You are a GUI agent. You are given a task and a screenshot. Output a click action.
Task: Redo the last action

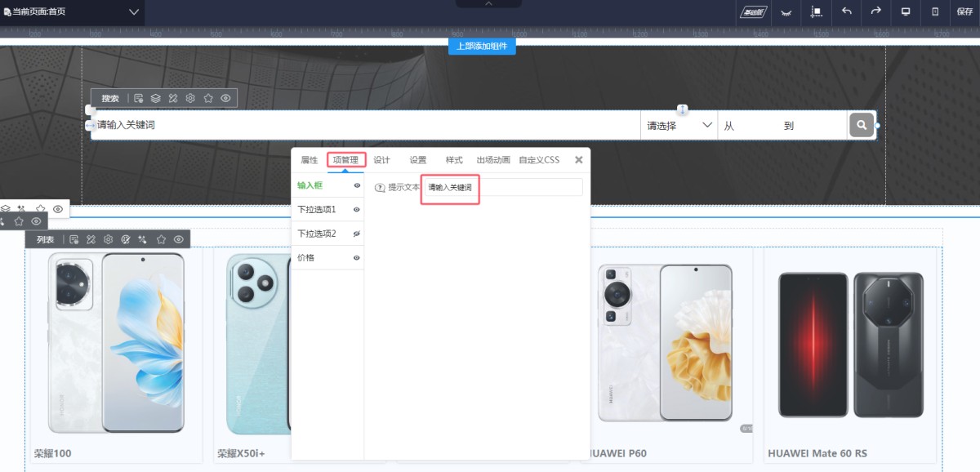(875, 11)
